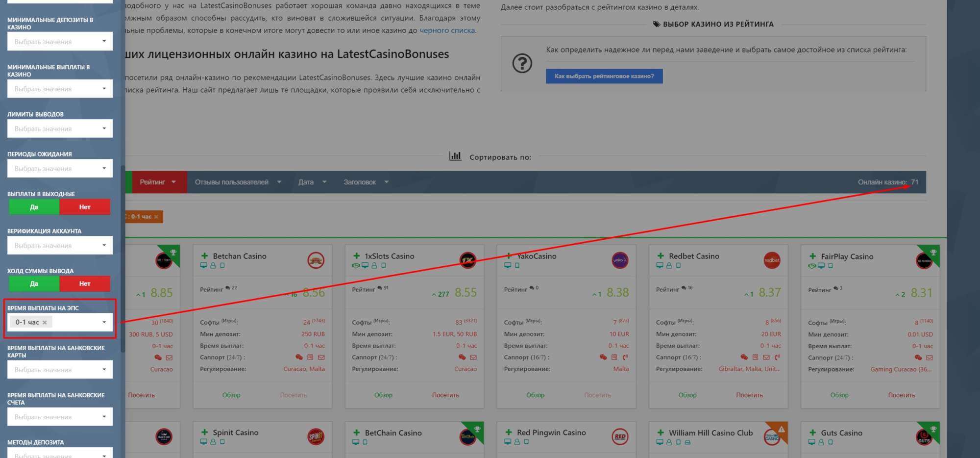The height and width of the screenshot is (458, 980).
Task: Click the question mark help icon
Action: [x=522, y=63]
